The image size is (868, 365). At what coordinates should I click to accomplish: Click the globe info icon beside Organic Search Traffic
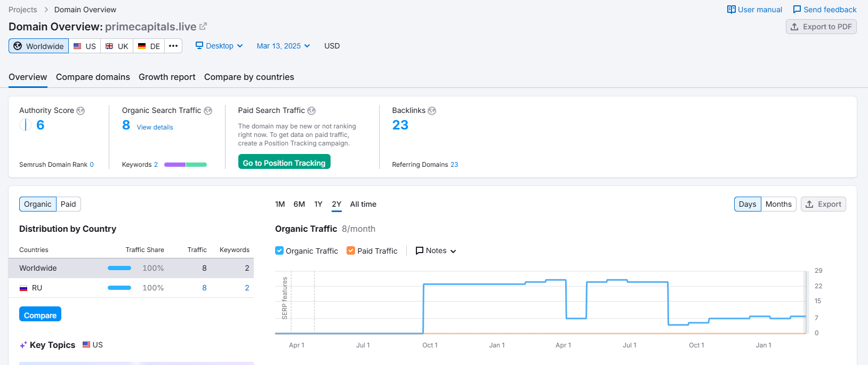coord(208,111)
